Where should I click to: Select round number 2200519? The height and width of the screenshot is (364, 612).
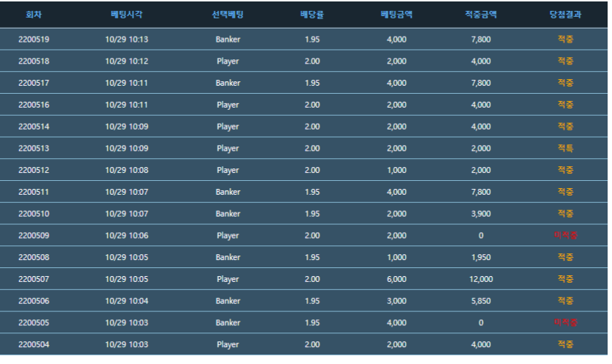(x=34, y=40)
